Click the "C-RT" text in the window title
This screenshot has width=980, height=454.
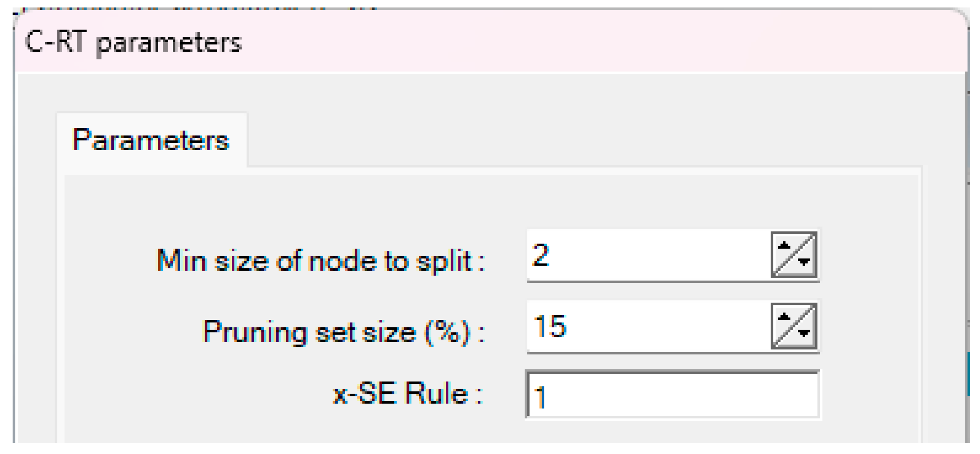pyautogui.click(x=55, y=42)
